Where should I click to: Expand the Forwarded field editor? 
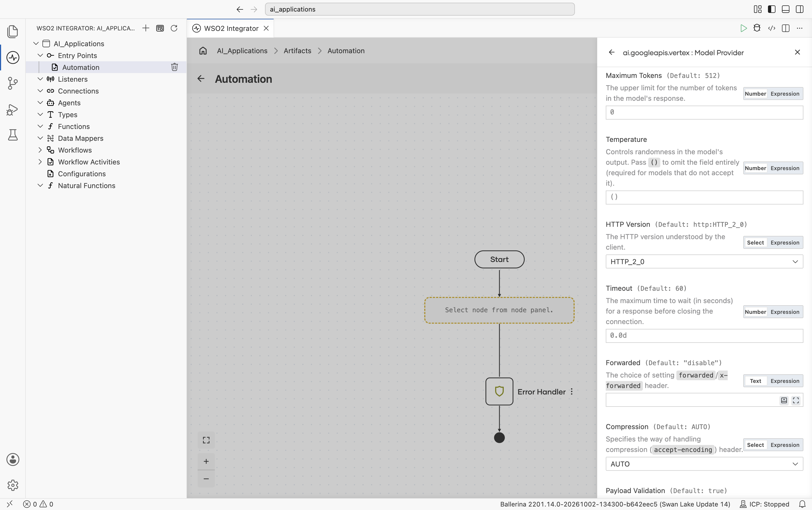[796, 400]
